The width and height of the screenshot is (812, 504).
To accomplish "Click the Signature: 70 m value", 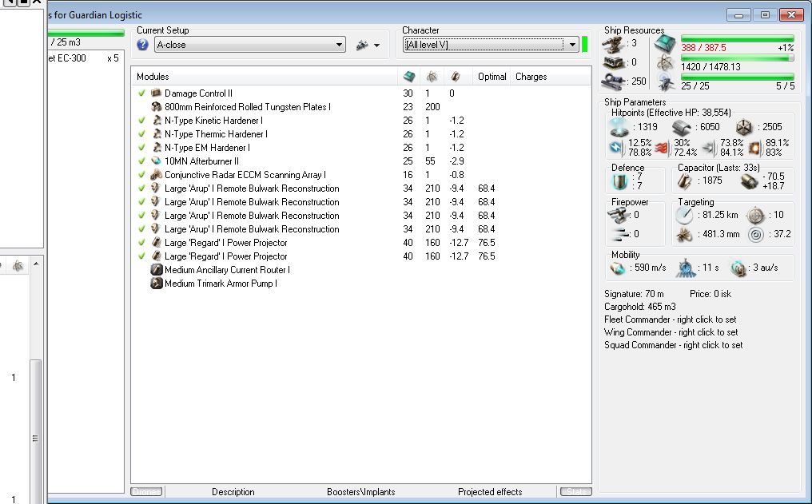I will pyautogui.click(x=634, y=294).
